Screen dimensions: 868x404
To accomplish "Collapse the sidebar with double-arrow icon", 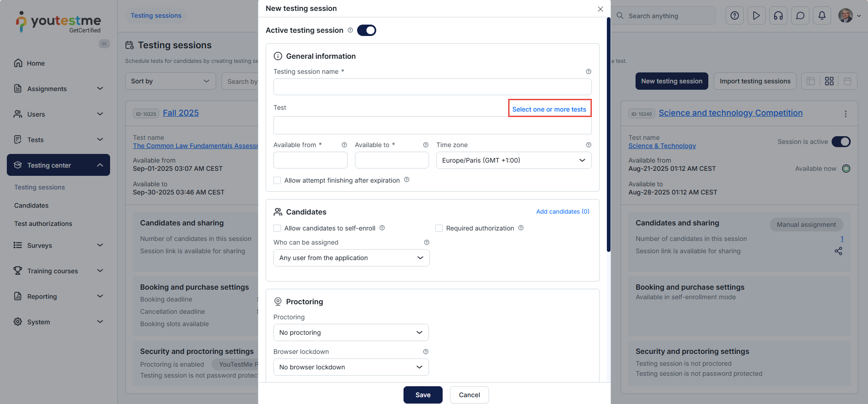I will 104,44.
